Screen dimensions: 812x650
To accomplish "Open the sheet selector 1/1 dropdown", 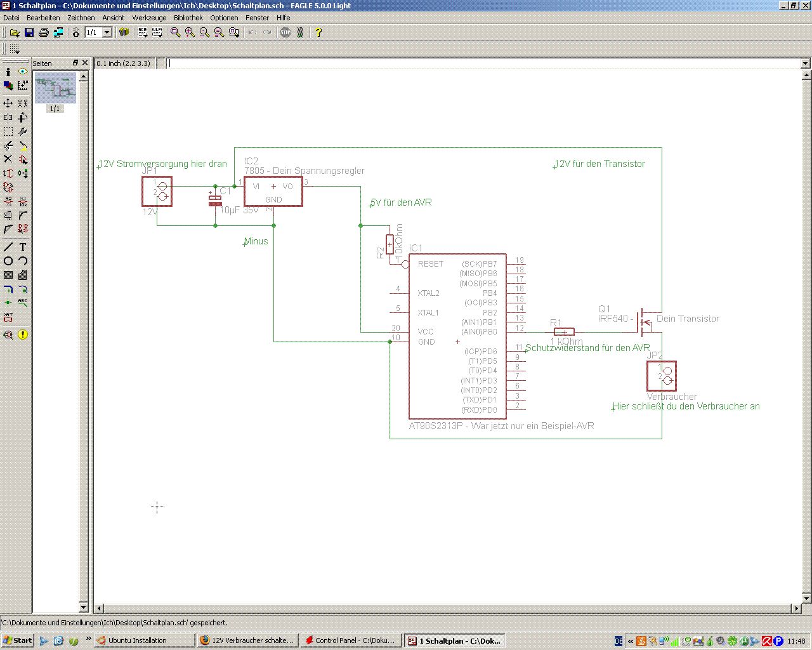I will pos(107,32).
